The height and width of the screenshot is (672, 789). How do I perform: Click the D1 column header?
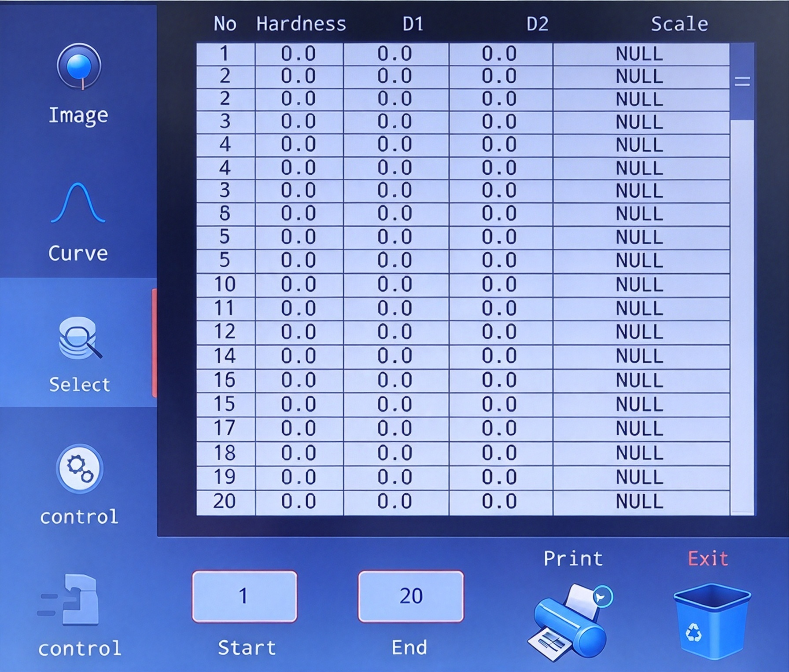tap(413, 24)
